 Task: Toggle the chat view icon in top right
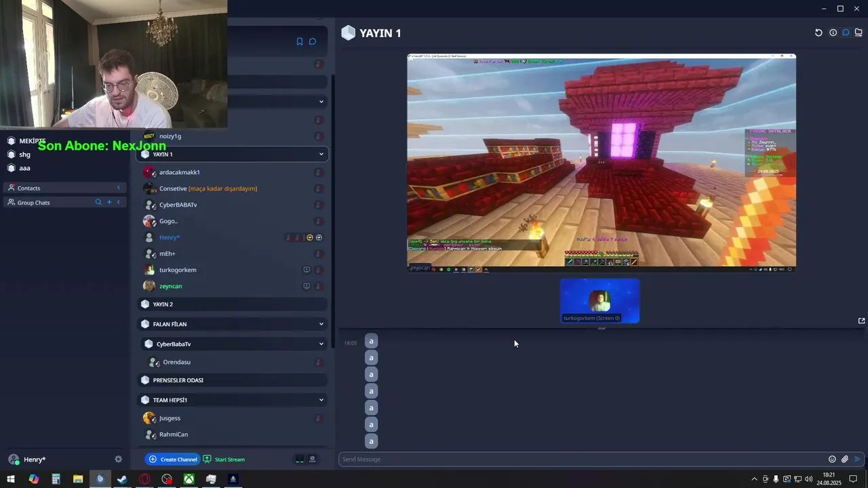(x=846, y=33)
